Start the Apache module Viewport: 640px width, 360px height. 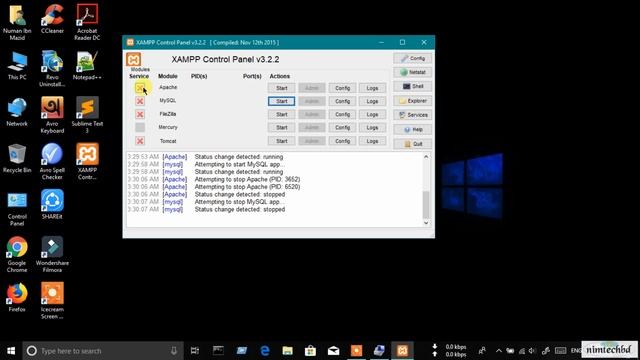(282, 88)
